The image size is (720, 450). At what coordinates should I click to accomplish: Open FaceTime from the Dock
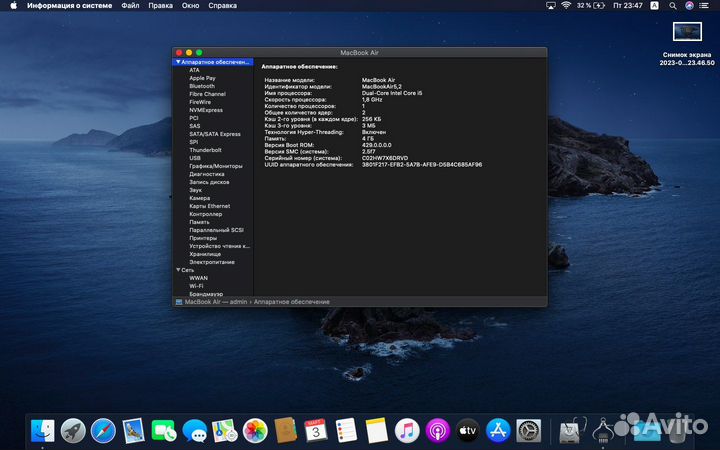click(164, 431)
